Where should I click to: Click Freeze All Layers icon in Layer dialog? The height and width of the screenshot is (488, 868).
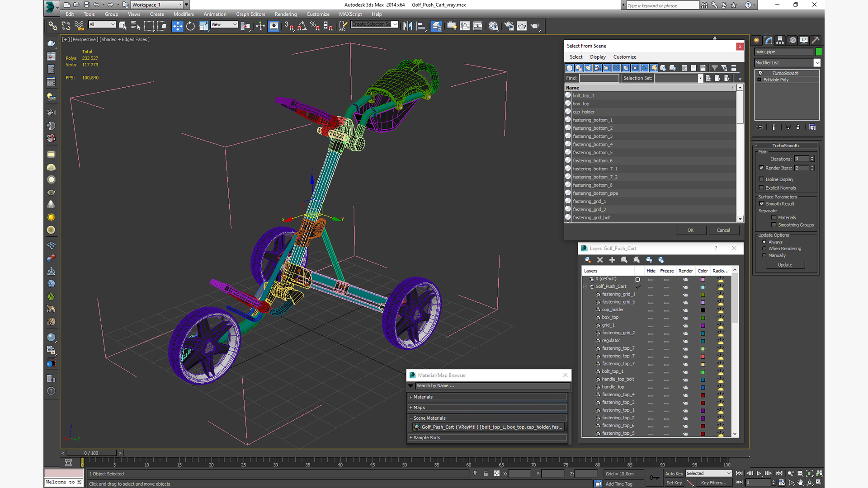point(661,260)
